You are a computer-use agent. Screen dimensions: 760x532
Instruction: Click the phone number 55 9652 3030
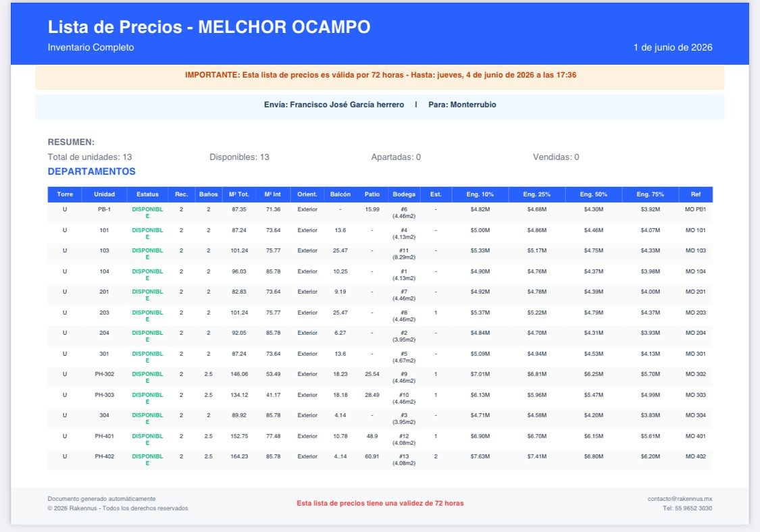(687, 508)
